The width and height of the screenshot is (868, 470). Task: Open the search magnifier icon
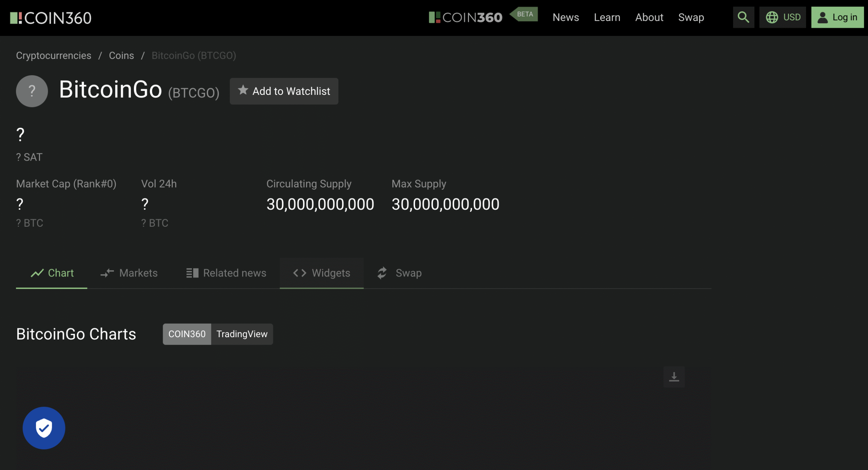(x=743, y=17)
